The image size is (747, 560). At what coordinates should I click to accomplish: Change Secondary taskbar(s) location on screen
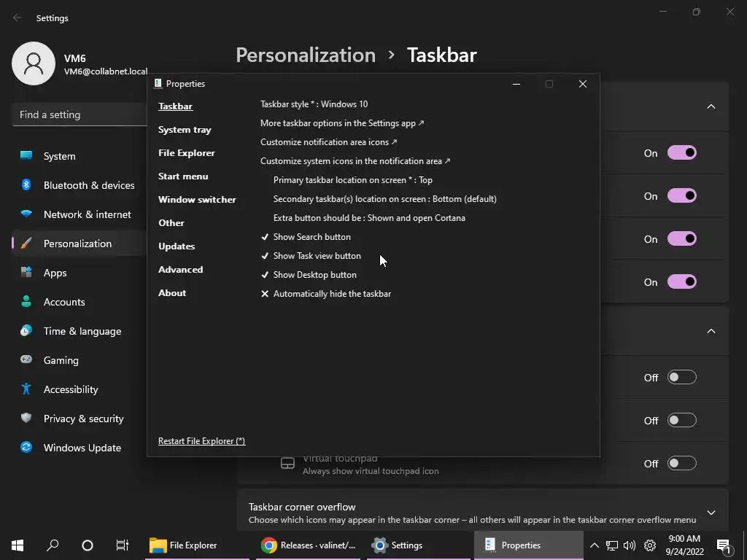pyautogui.click(x=385, y=199)
